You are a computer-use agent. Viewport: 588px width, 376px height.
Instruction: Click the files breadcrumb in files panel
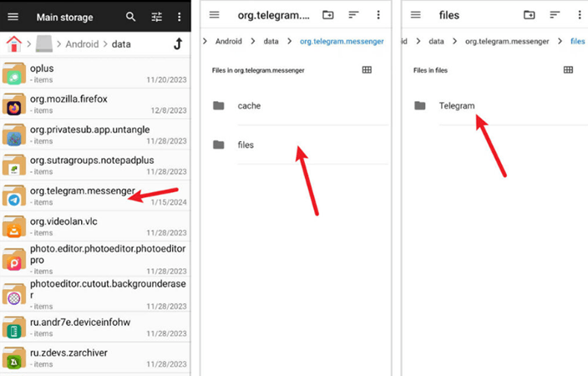pyautogui.click(x=577, y=41)
